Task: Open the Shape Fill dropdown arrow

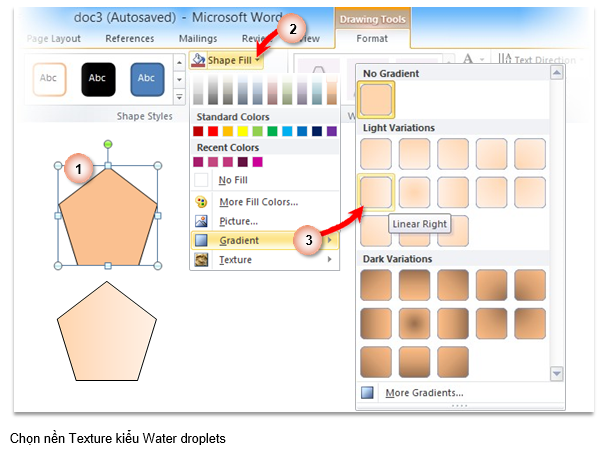Action: point(258,61)
